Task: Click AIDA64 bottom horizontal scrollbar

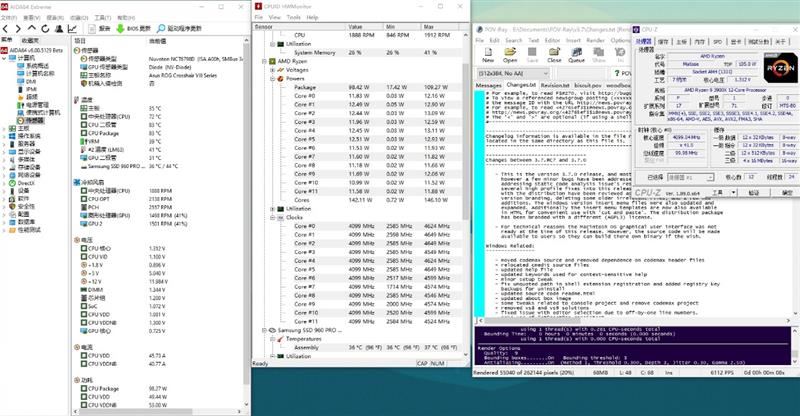Action: pyautogui.click(x=158, y=411)
